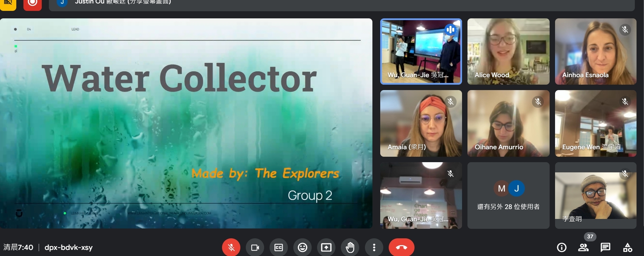644x256 pixels.
Task: Show the participants list panel
Action: click(583, 248)
